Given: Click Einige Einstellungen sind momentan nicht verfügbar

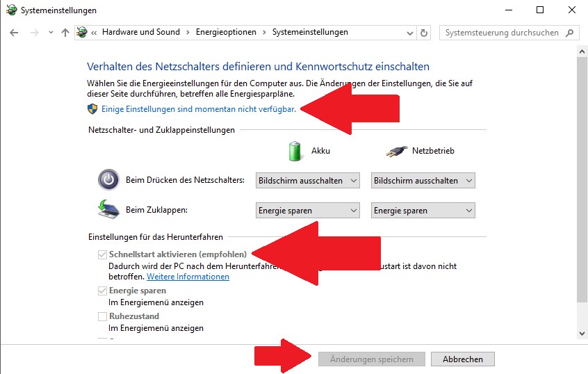Looking at the screenshot, I should [199, 109].
